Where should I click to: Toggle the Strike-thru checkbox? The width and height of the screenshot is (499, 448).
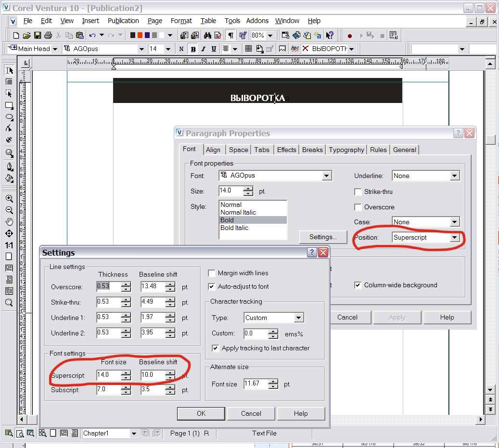(358, 192)
